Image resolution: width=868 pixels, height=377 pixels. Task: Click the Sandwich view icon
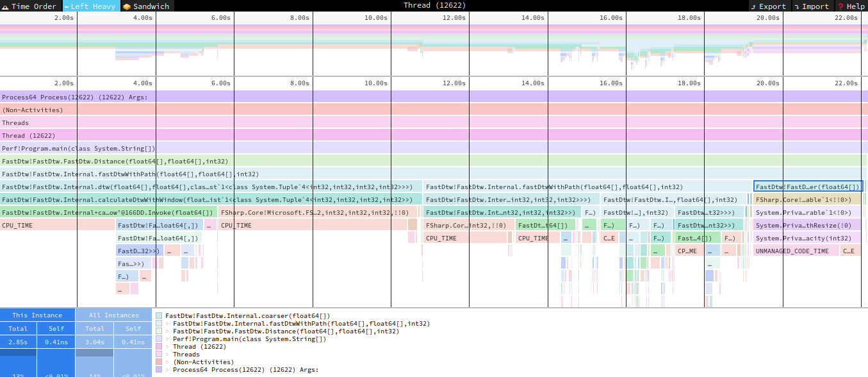click(x=126, y=6)
